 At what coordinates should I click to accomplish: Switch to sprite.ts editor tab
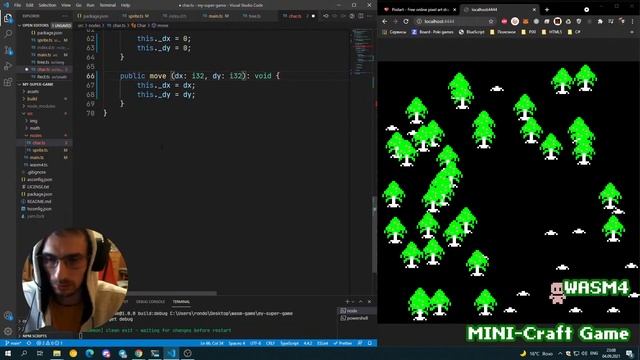click(x=136, y=16)
